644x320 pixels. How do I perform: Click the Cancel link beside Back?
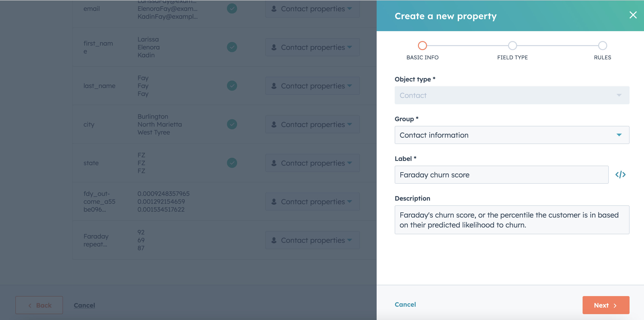(84, 305)
